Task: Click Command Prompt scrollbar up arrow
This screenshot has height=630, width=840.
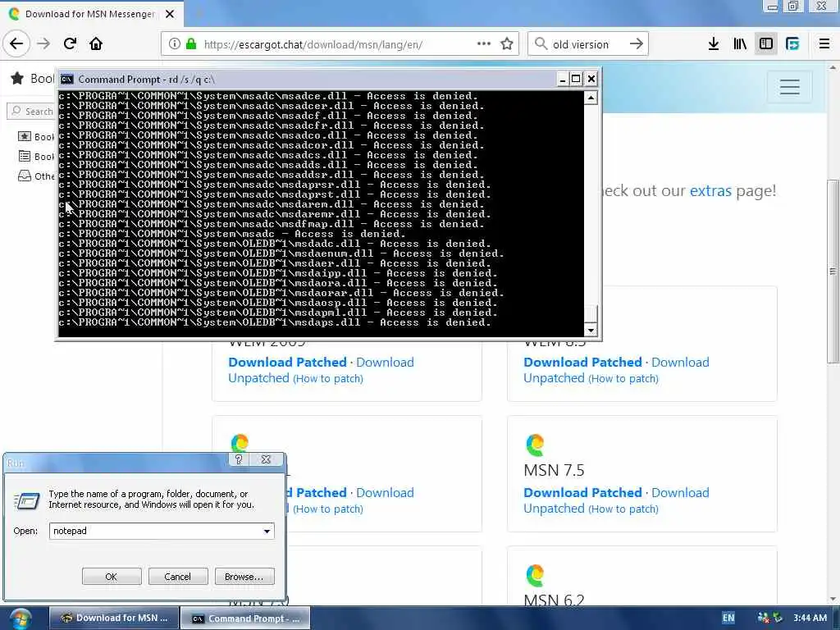Action: 591,98
